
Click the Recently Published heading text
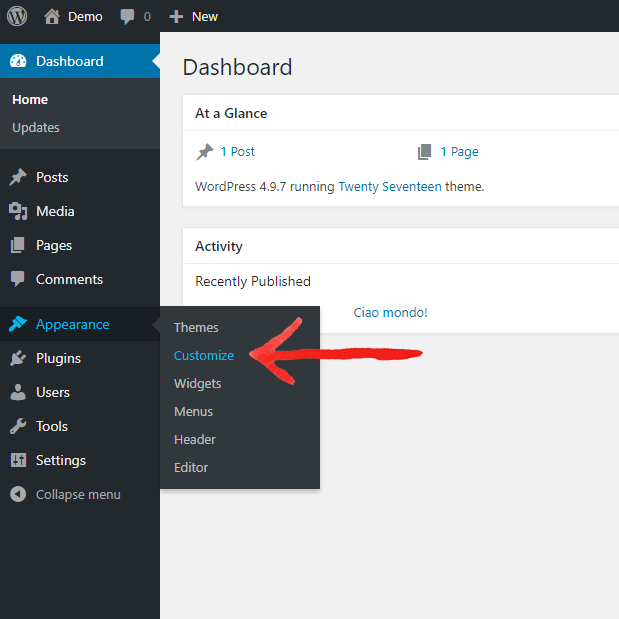pyautogui.click(x=253, y=281)
